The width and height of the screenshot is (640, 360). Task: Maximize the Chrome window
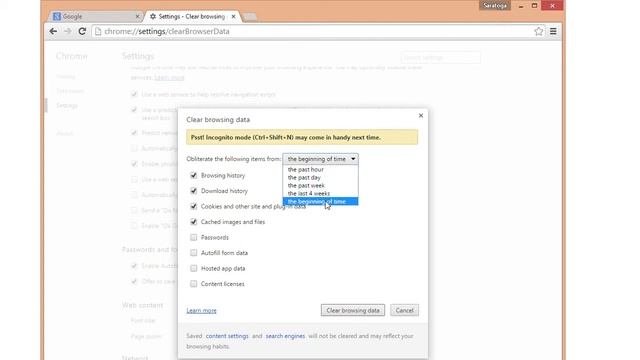[534, 6]
